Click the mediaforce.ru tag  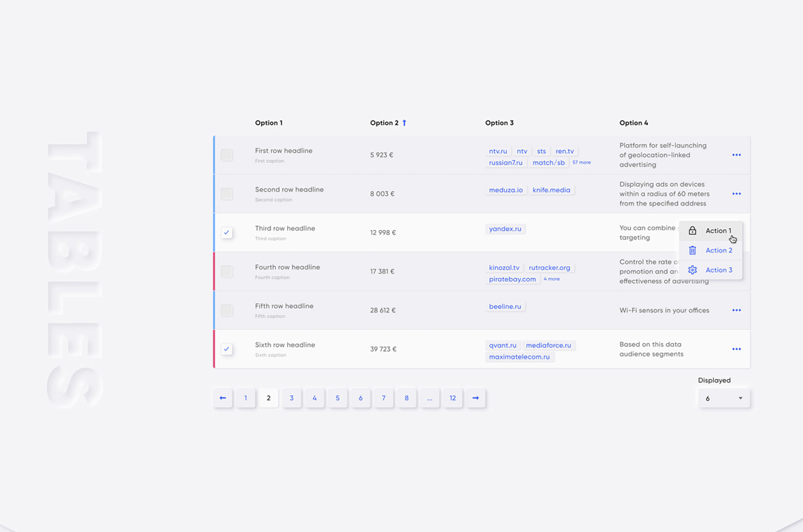pyautogui.click(x=548, y=345)
